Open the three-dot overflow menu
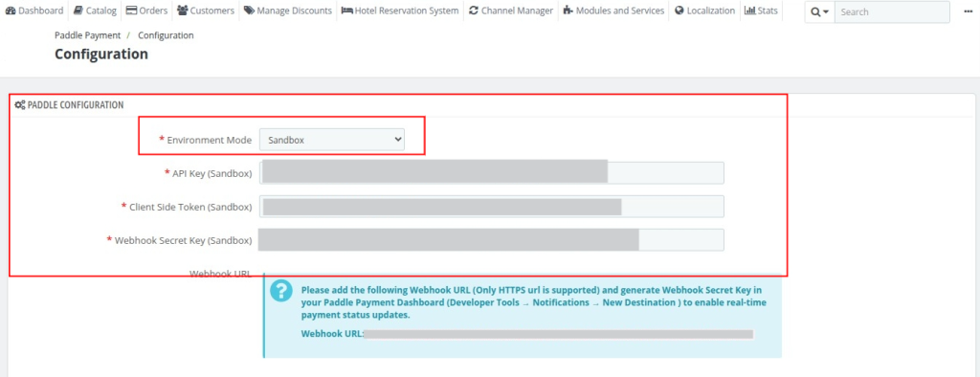980x377 pixels. point(969,11)
